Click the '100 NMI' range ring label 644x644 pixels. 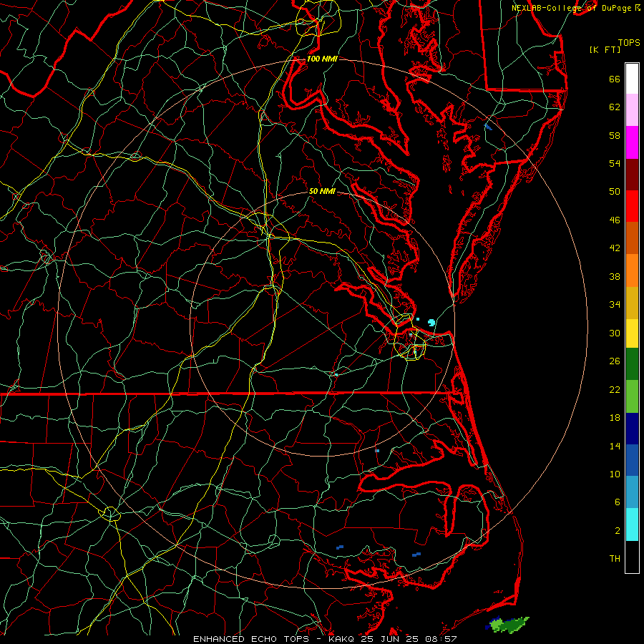[322, 59]
